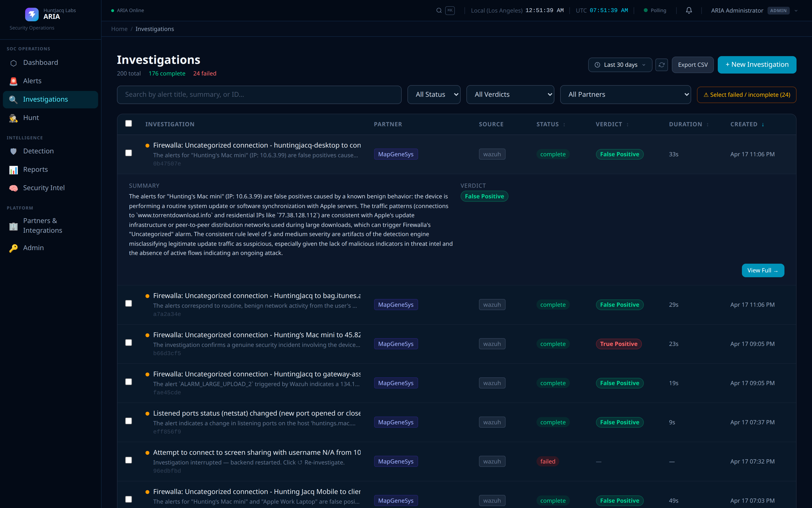Viewport: 812px width, 508px height.
Task: Check the Mac mini to 45.82 row
Action: point(129,342)
